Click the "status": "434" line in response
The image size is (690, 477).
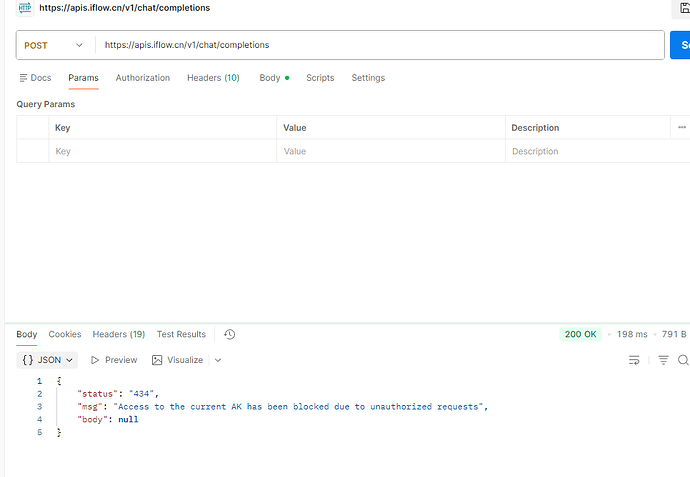118,394
